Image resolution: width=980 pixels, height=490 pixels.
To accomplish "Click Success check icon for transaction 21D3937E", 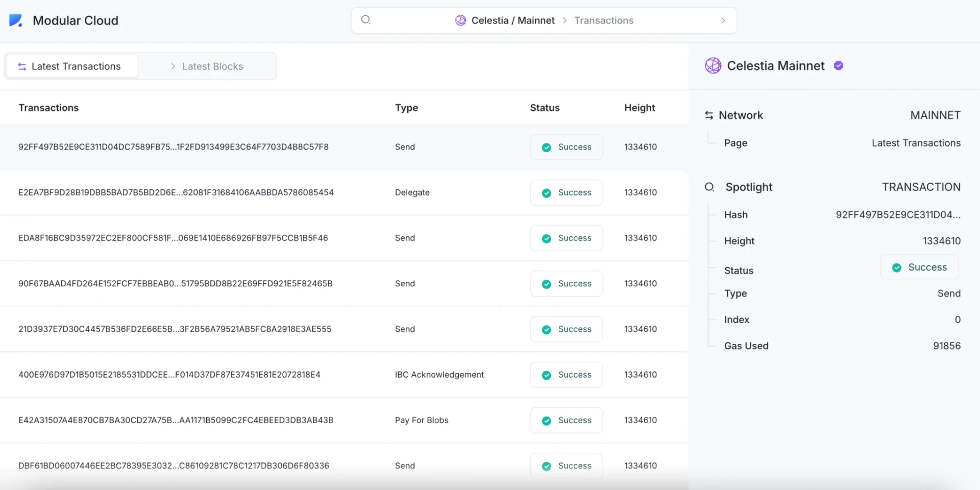I will 546,330.
